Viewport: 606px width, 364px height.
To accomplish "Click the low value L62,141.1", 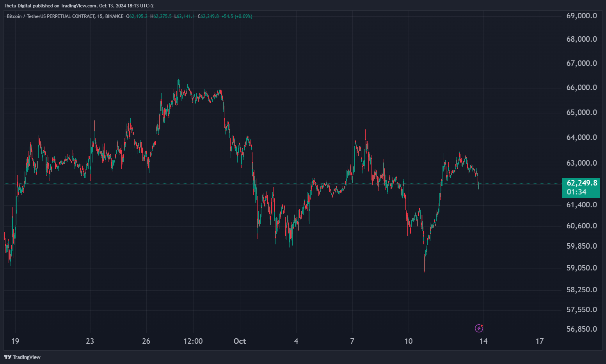I will [x=184, y=16].
